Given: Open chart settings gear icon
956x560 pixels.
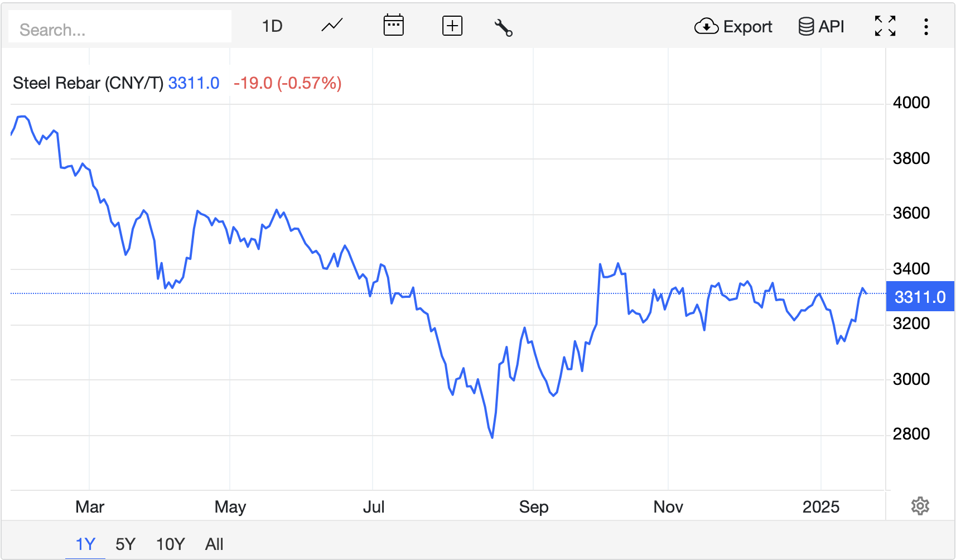Looking at the screenshot, I should (920, 506).
